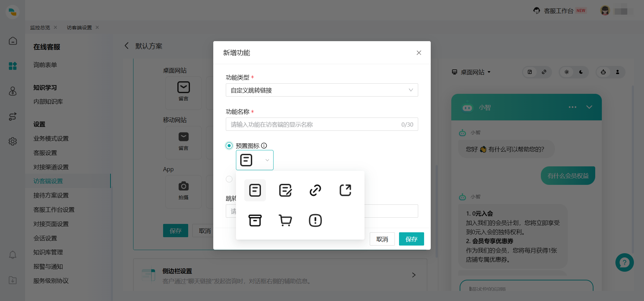Click the app logo at top left
This screenshot has width=644, height=301.
[13, 12]
